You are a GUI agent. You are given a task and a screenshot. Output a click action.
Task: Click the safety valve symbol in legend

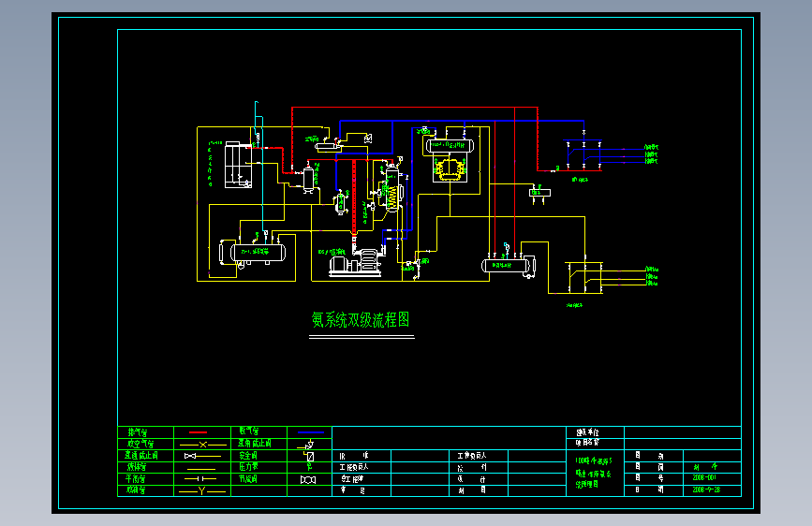(309, 456)
